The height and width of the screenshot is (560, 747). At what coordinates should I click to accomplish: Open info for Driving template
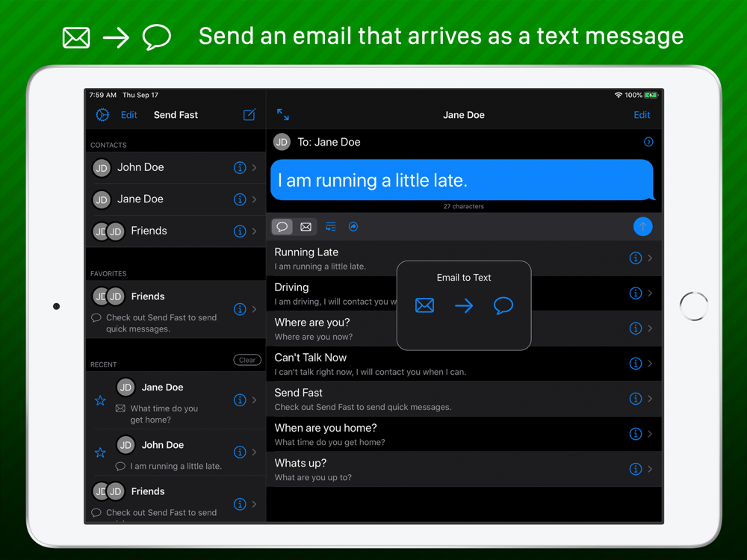coord(636,293)
